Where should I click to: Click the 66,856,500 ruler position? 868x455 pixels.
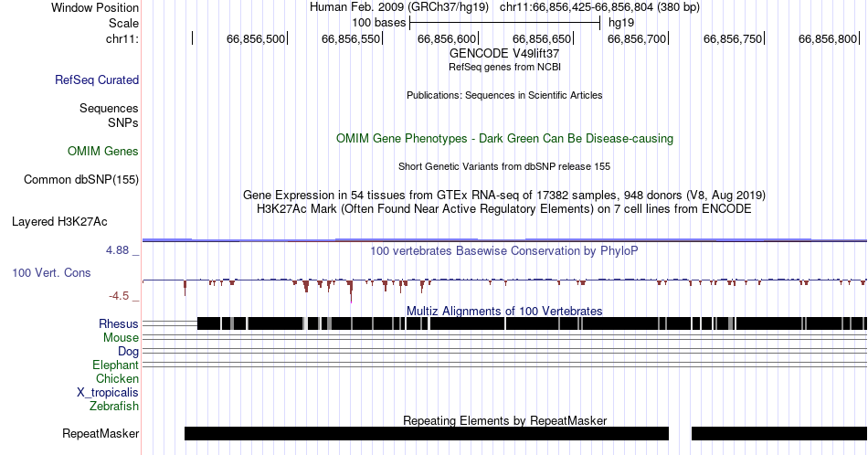(x=256, y=38)
